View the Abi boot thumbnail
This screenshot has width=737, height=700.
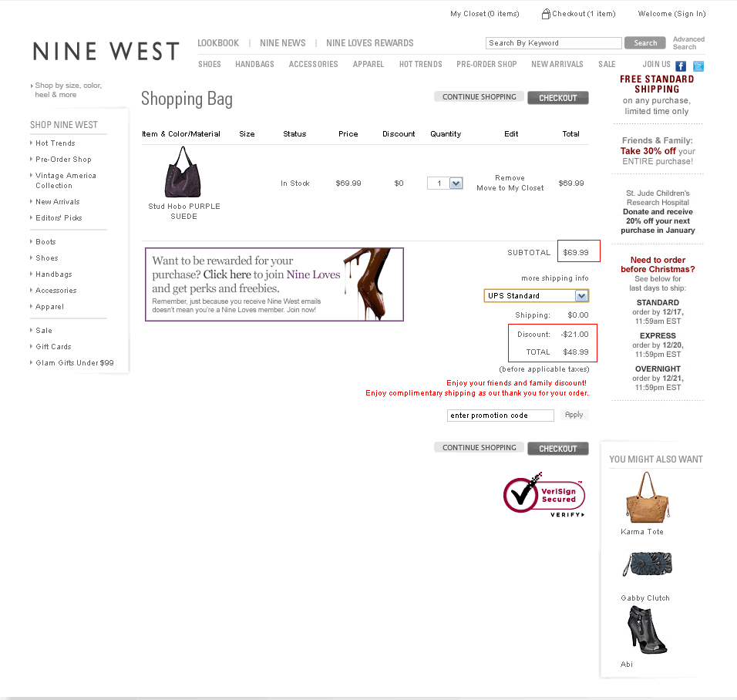point(646,630)
